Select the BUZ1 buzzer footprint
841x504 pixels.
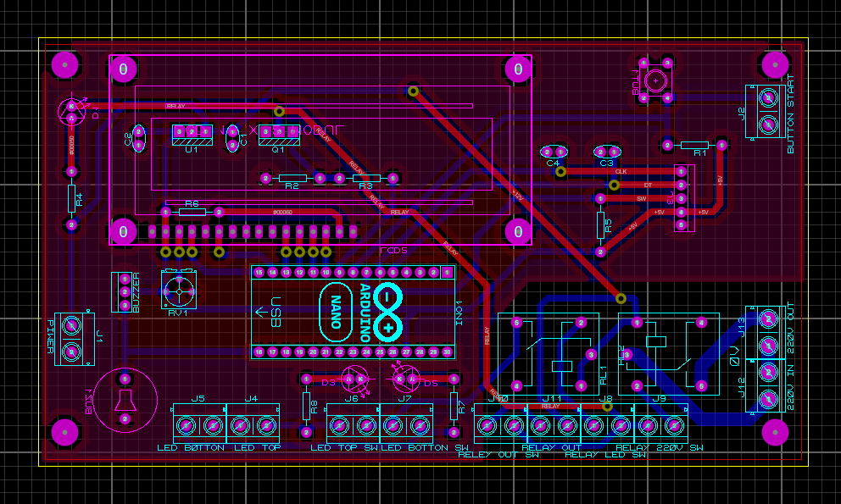point(125,400)
